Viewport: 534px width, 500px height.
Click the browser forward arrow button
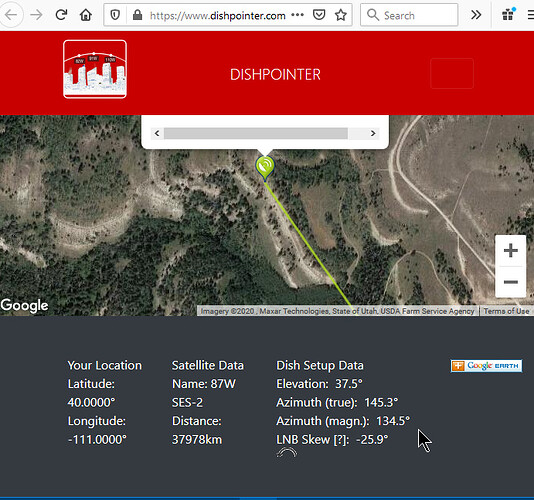36,15
